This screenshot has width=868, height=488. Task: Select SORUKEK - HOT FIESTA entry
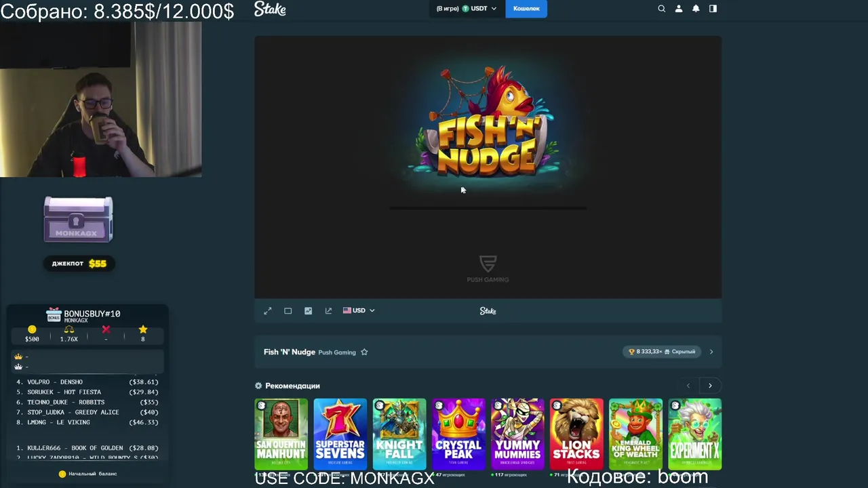pos(87,392)
